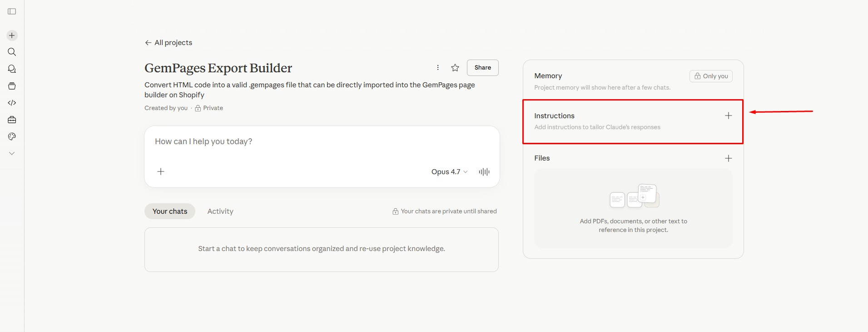The image size is (868, 332).
Task: Open the project options three-dot menu
Action: coord(438,68)
